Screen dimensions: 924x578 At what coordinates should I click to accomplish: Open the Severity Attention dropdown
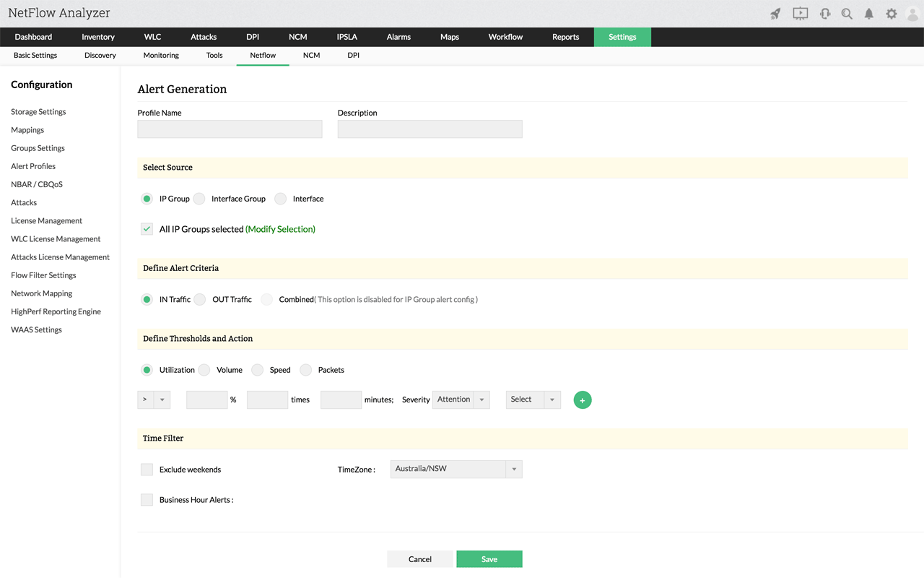tap(461, 400)
